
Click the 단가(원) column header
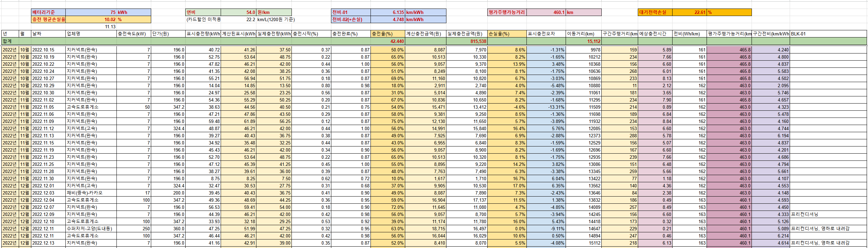pyautogui.click(x=168, y=34)
